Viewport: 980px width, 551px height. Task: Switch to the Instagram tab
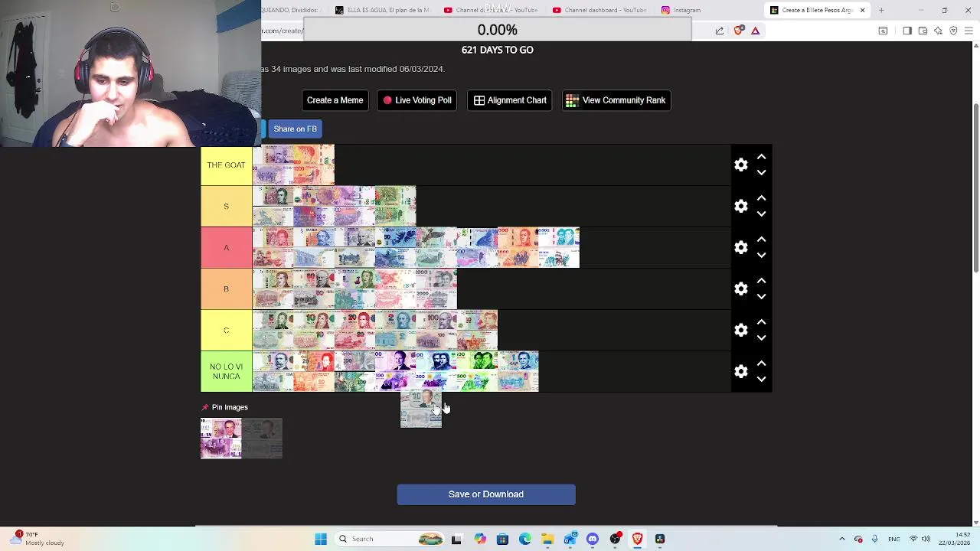[681, 10]
